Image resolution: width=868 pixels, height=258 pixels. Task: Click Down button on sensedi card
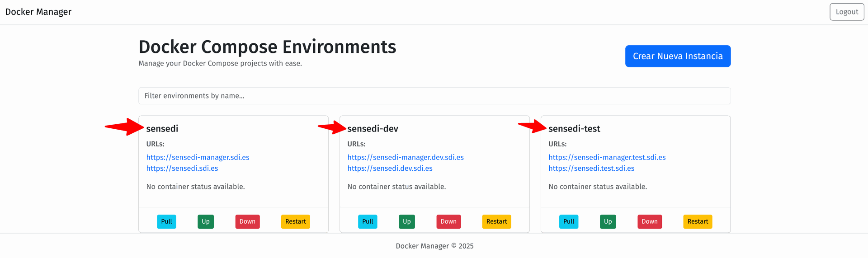tap(247, 221)
